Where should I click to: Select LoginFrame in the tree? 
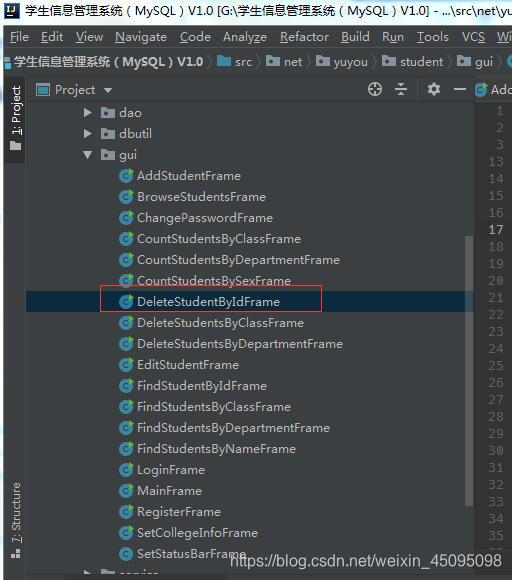point(171,470)
